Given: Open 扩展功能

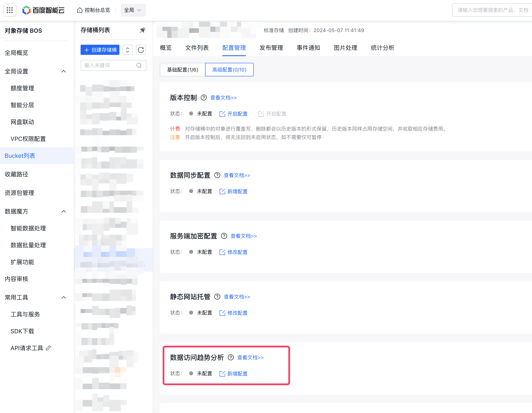Looking at the screenshot, I should (22, 262).
